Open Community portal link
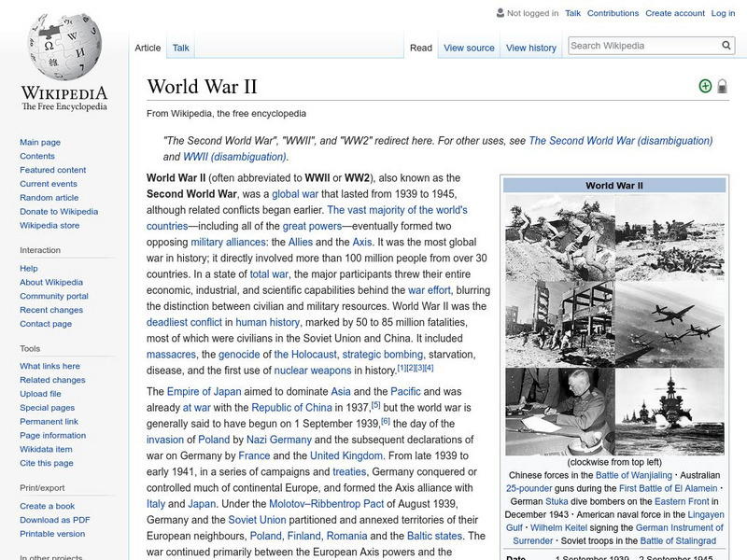 pyautogui.click(x=54, y=296)
